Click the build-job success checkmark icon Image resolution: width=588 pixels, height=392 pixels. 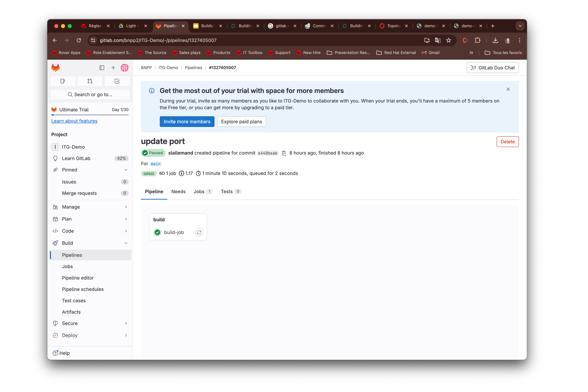(157, 232)
